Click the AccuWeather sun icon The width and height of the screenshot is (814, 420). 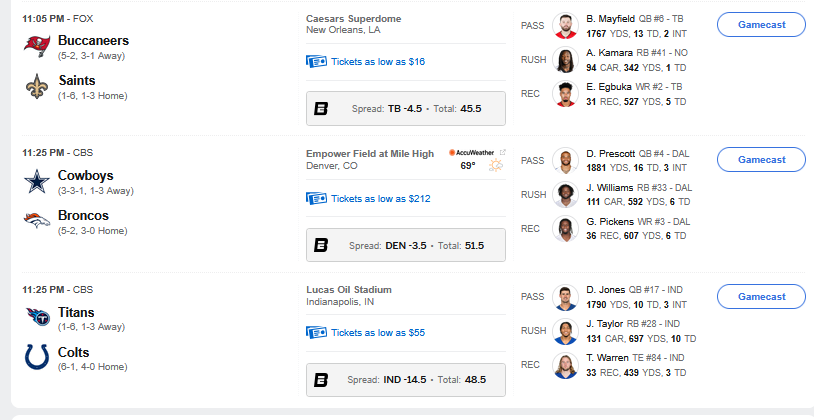coord(494,165)
